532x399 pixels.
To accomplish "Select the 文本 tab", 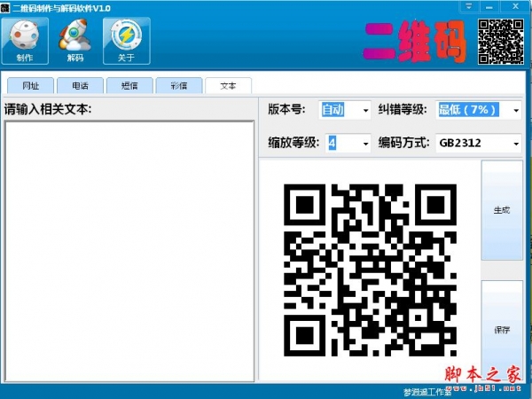I will pos(228,85).
